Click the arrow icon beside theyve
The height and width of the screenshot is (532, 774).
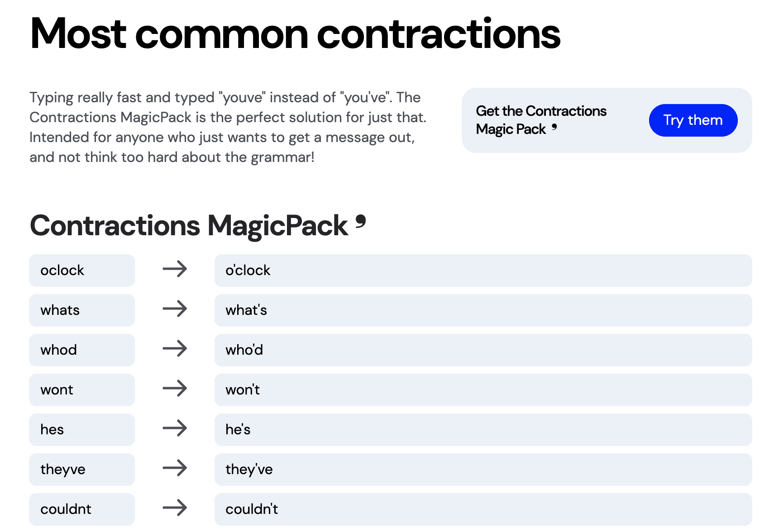pyautogui.click(x=175, y=468)
